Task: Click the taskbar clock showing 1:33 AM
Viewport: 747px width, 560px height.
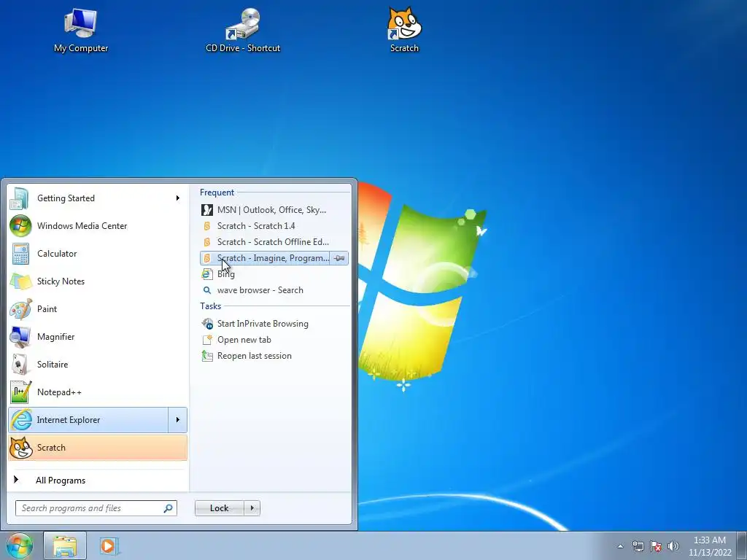Action: click(x=709, y=546)
